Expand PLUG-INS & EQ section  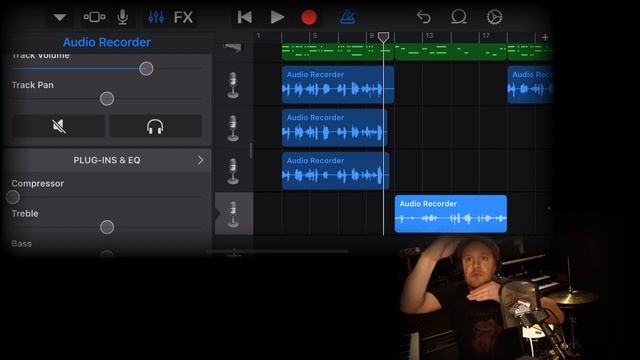coord(107,160)
